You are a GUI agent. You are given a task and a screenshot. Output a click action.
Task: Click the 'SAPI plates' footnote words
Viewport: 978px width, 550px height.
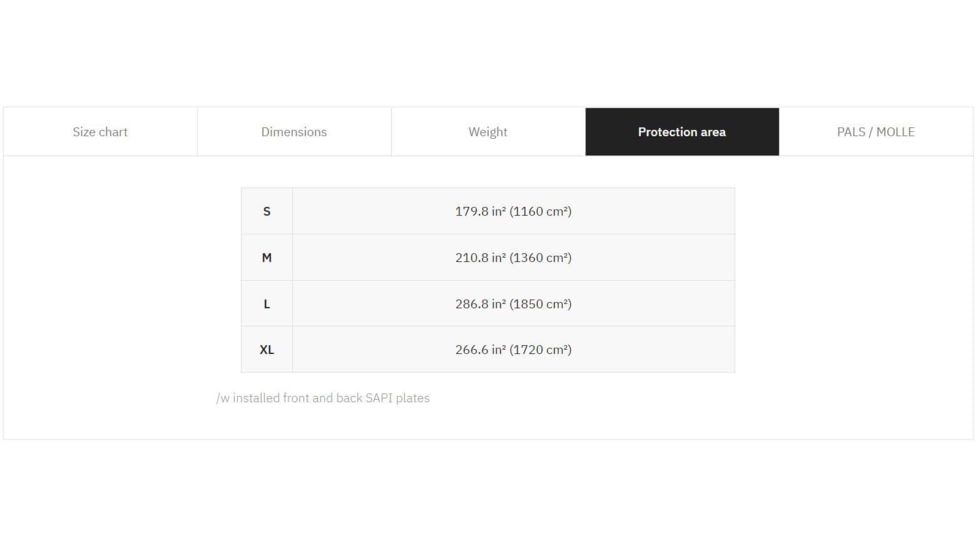(x=399, y=398)
